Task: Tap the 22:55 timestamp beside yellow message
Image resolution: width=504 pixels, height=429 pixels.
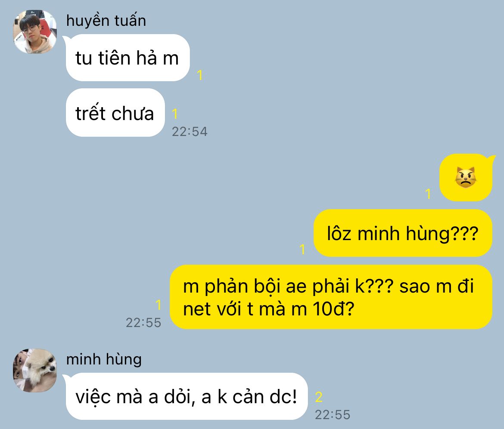Action: click(143, 323)
